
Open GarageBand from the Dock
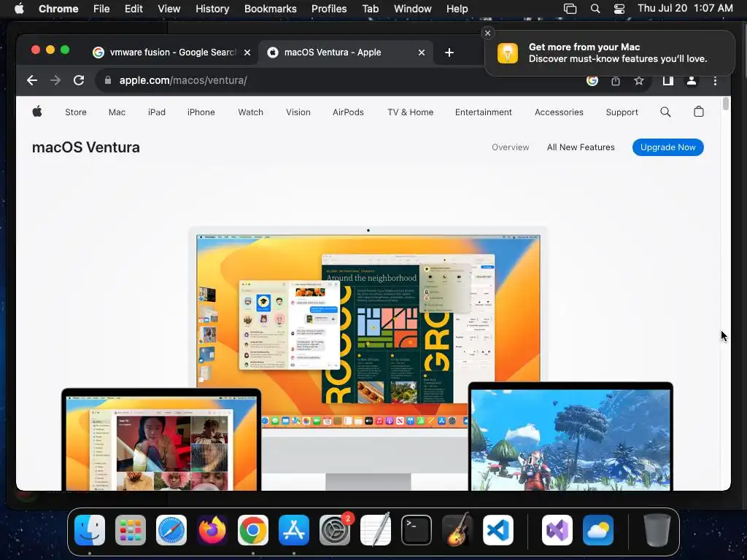pyautogui.click(x=457, y=530)
